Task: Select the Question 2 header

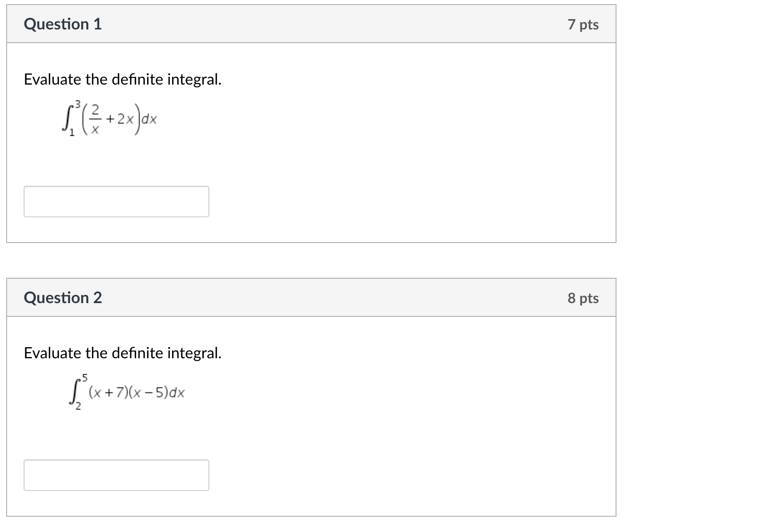Action: click(63, 297)
